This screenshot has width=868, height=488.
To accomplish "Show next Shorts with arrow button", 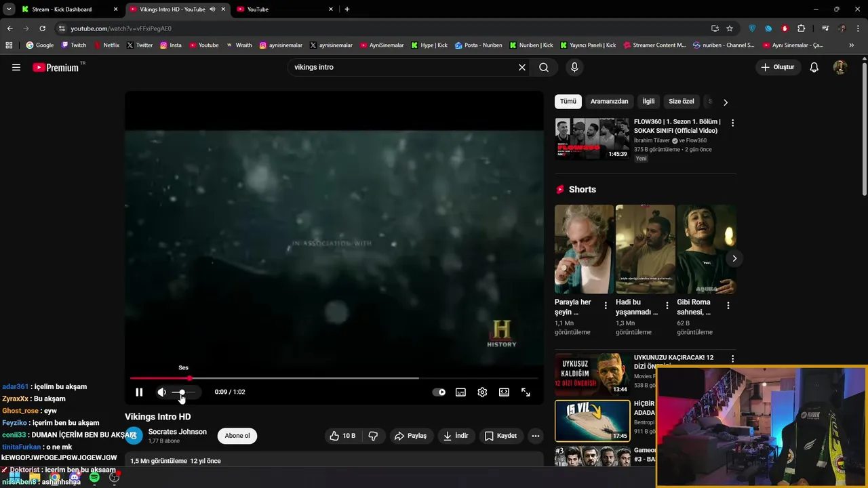I will click(x=734, y=258).
